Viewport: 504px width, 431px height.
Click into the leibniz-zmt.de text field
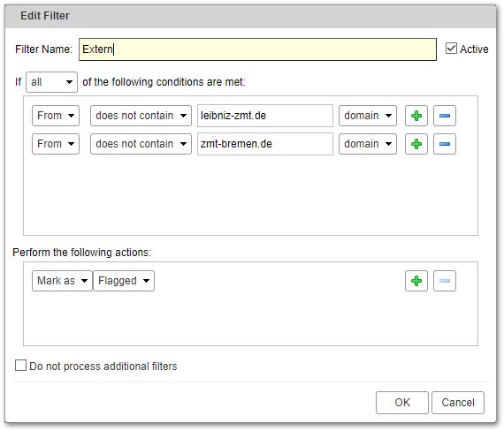(265, 116)
